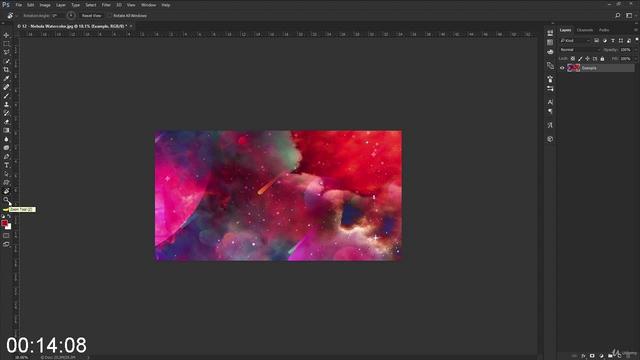
Task: Select the Blur tool
Action: (x=6, y=139)
